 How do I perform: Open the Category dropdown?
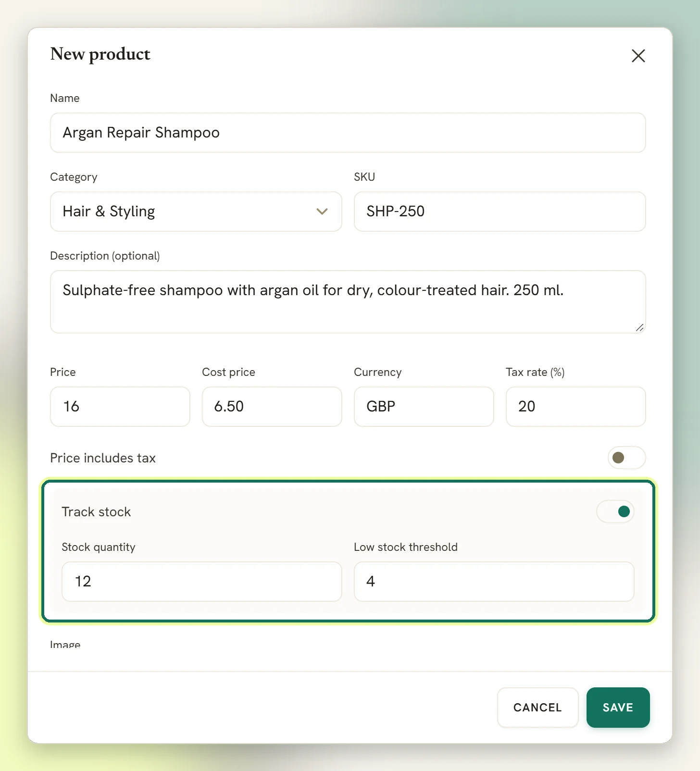[x=196, y=211]
